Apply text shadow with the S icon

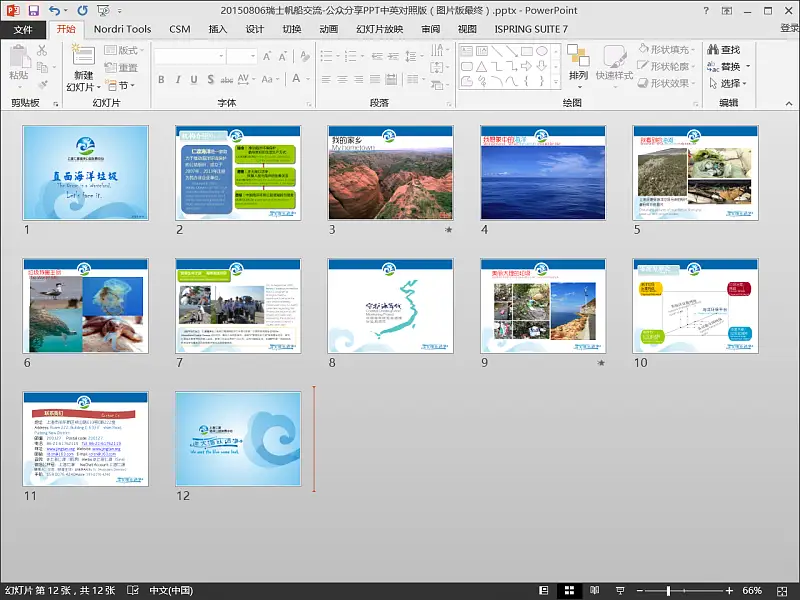(211, 79)
